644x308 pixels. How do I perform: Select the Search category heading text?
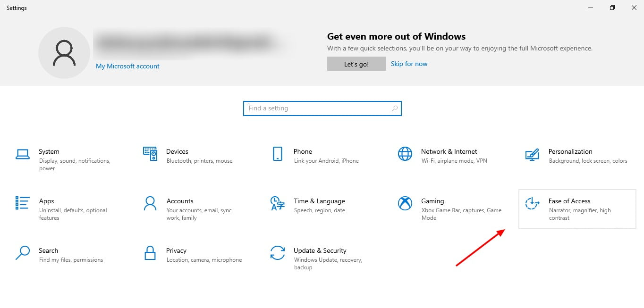pos(48,250)
